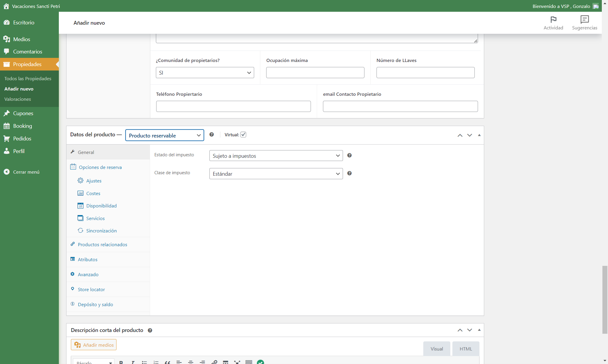Click the Añadir medios button
Image resolution: width=608 pixels, height=364 pixels.
94,345
